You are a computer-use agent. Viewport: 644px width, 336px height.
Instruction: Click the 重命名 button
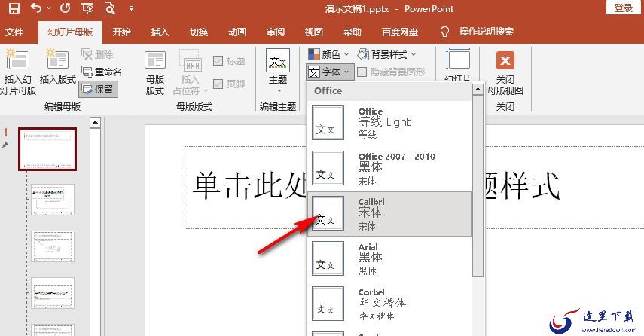click(102, 72)
